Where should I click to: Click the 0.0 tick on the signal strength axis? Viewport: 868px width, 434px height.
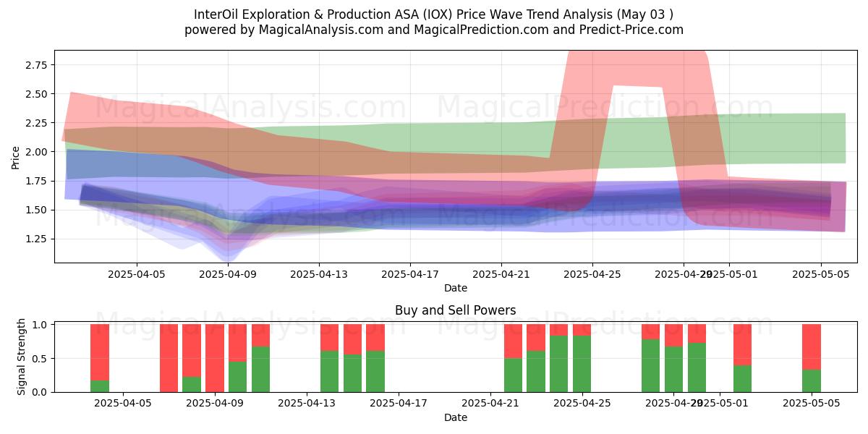click(x=41, y=391)
